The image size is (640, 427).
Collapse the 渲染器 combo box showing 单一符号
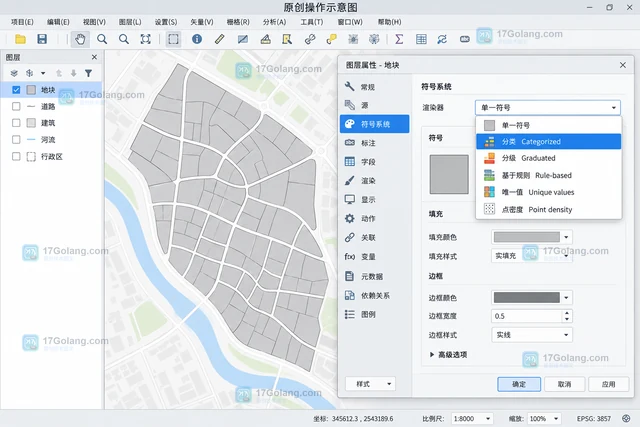(548, 108)
